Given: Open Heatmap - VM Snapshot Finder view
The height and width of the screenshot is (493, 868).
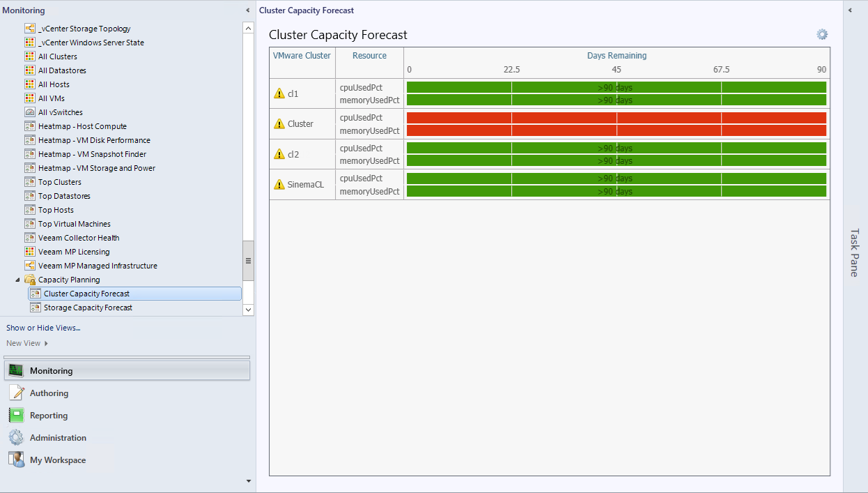Looking at the screenshot, I should point(92,154).
